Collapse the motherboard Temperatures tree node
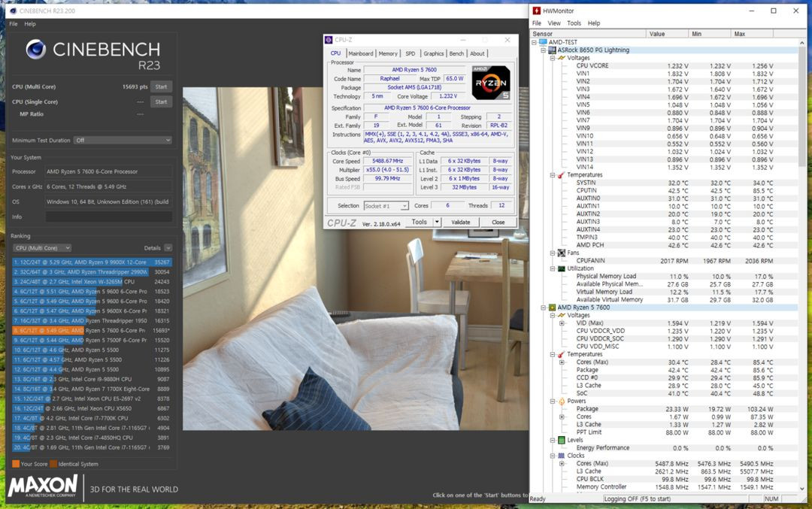Viewport: 812px width, 509px height. [x=553, y=175]
